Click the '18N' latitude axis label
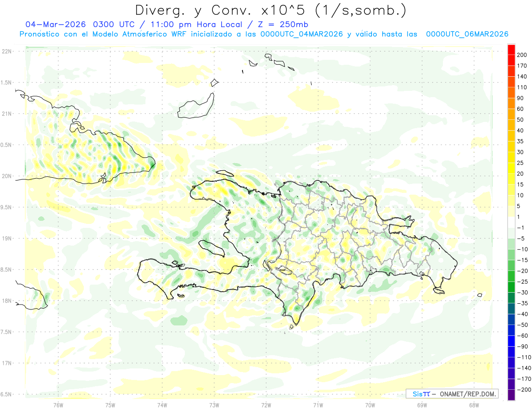The width and height of the screenshot is (532, 411). (x=7, y=301)
